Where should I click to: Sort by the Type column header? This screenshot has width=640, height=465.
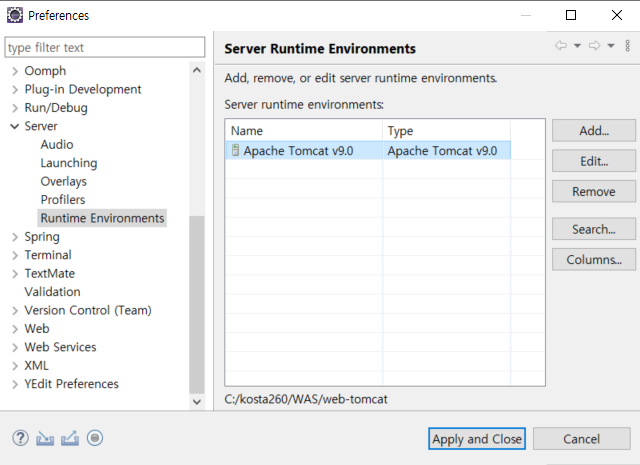[447, 131]
